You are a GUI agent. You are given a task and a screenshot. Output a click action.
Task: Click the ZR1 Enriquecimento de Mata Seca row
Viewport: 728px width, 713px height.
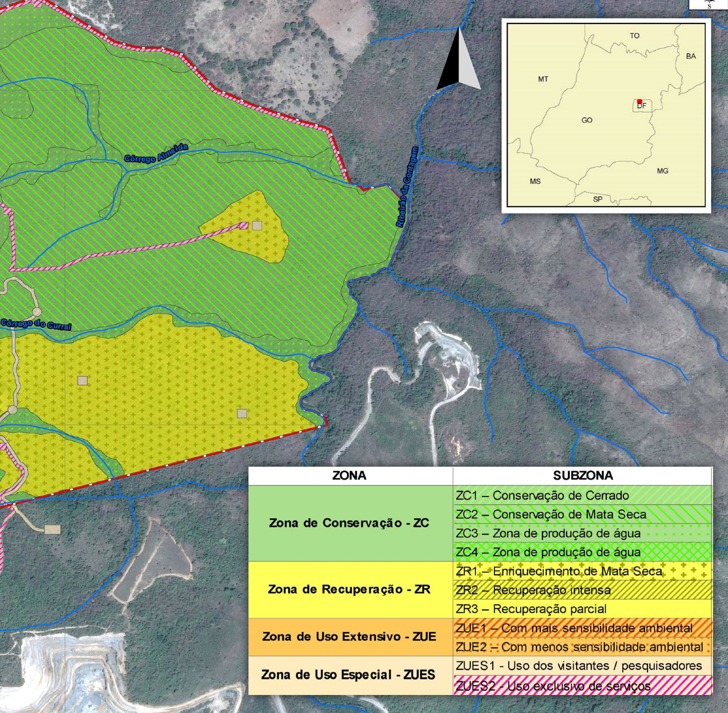(583, 571)
